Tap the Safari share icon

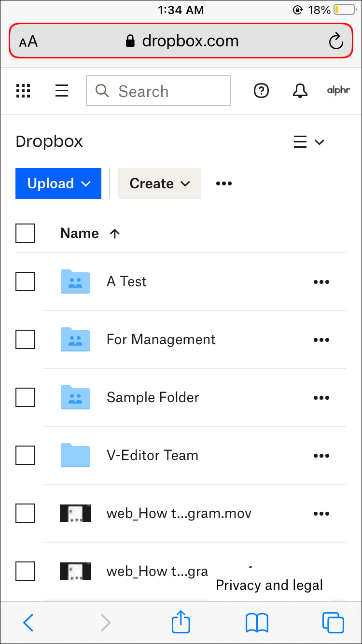(181, 622)
